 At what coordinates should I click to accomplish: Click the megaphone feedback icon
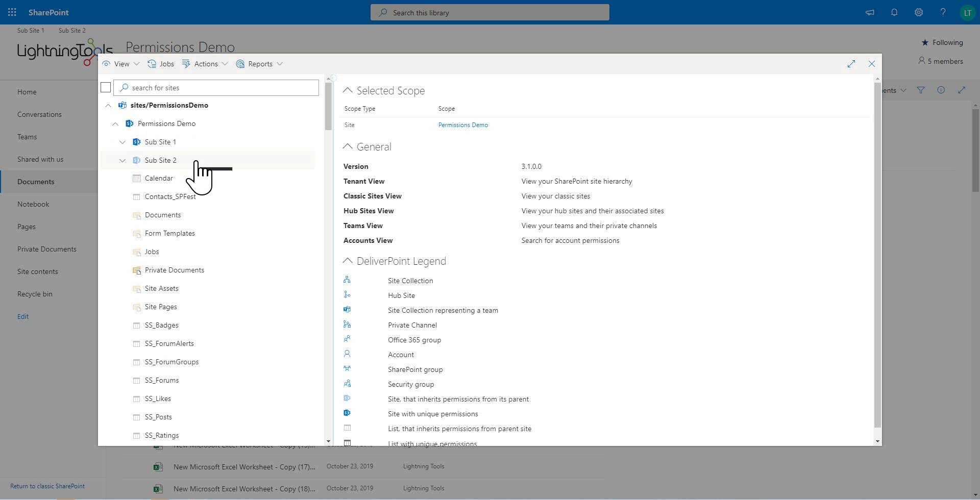pos(869,12)
